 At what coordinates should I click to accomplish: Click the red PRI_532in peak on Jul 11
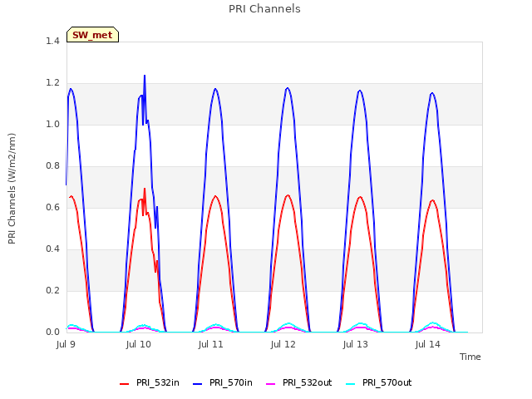click(x=215, y=196)
